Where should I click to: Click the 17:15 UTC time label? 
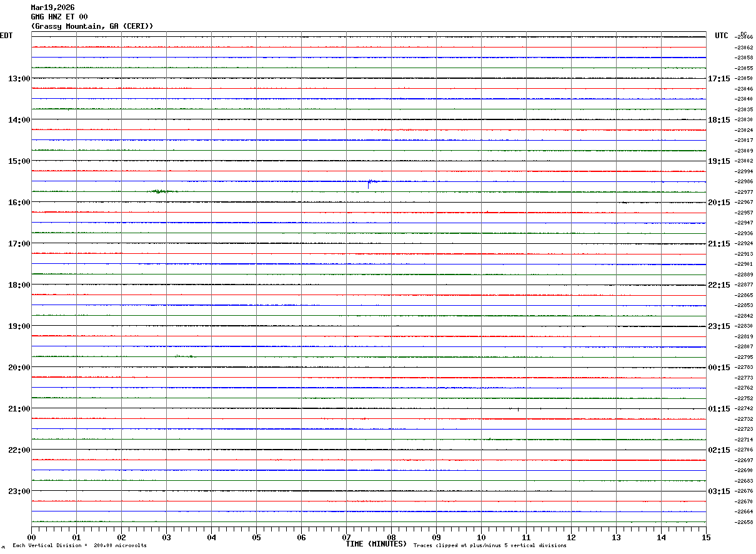point(719,79)
